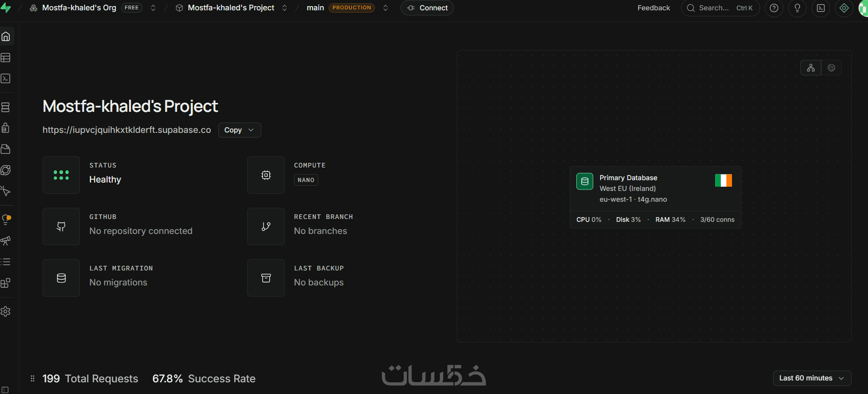
Task: Click the supabase.co project URL text
Action: pyautogui.click(x=127, y=130)
